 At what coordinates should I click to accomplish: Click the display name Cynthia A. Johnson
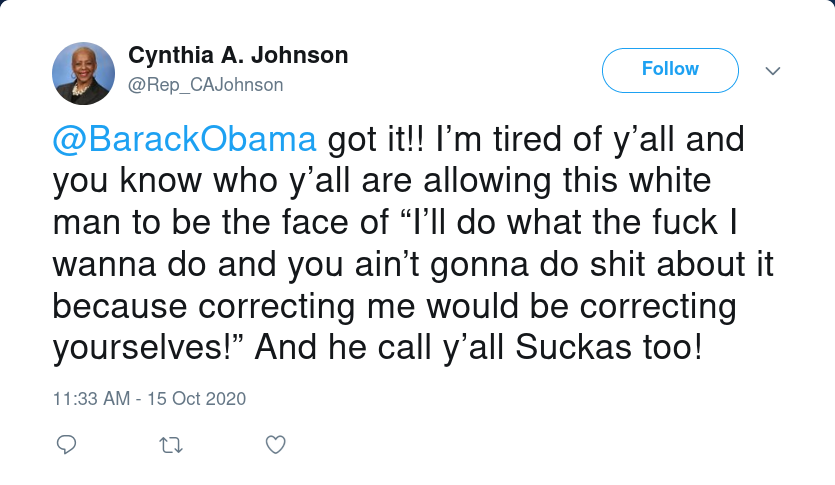pos(238,56)
